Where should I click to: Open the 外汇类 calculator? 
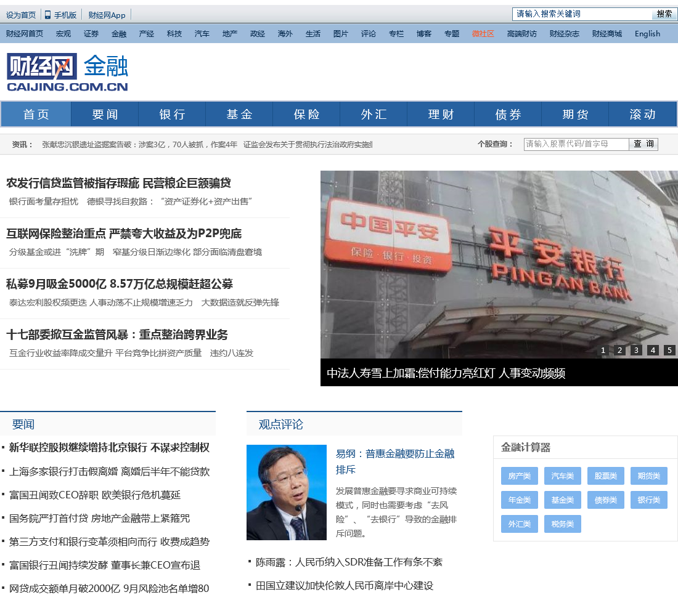pos(520,524)
